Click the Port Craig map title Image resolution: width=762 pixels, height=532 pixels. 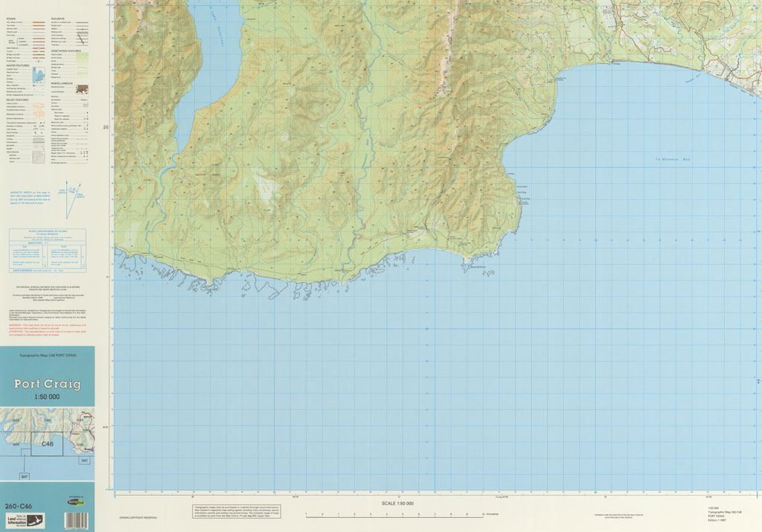(47, 385)
